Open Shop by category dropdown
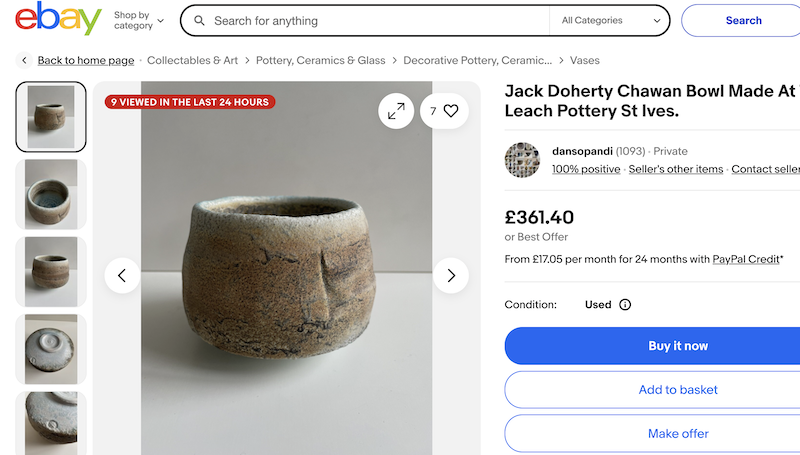 point(138,21)
